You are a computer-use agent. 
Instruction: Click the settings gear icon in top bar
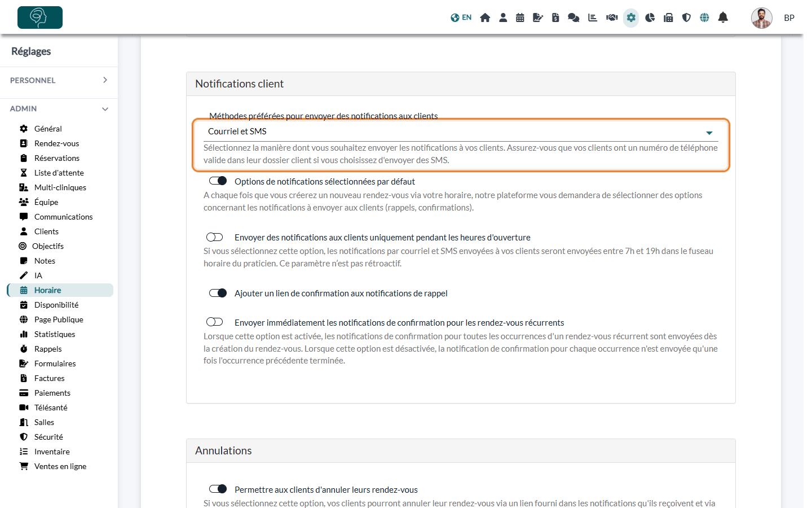pyautogui.click(x=631, y=17)
